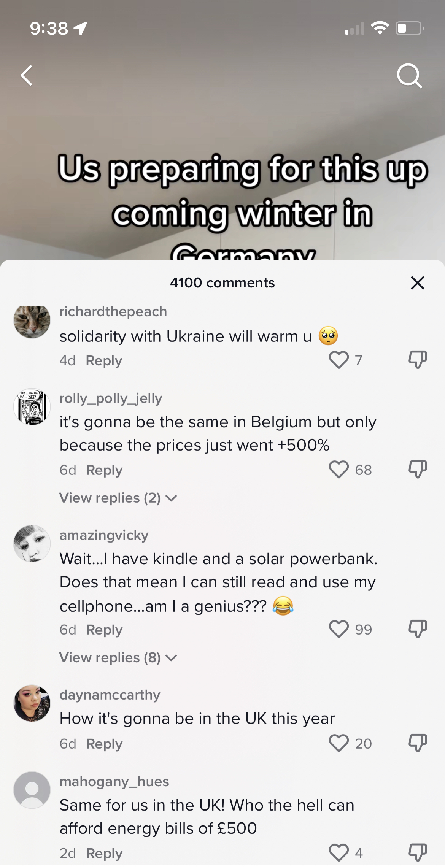445x868 pixels.
Task: Like rolly_polly_jelly's comment with 68 likes
Action: (x=339, y=469)
